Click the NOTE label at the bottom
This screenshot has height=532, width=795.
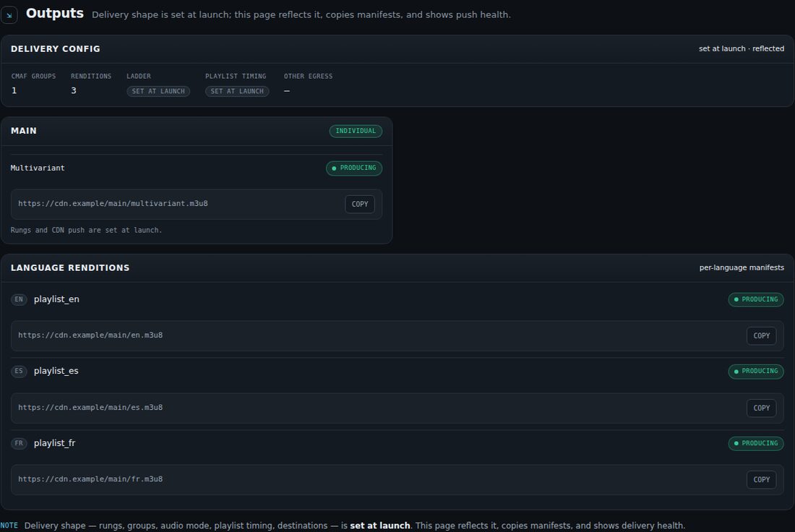pyautogui.click(x=9, y=525)
